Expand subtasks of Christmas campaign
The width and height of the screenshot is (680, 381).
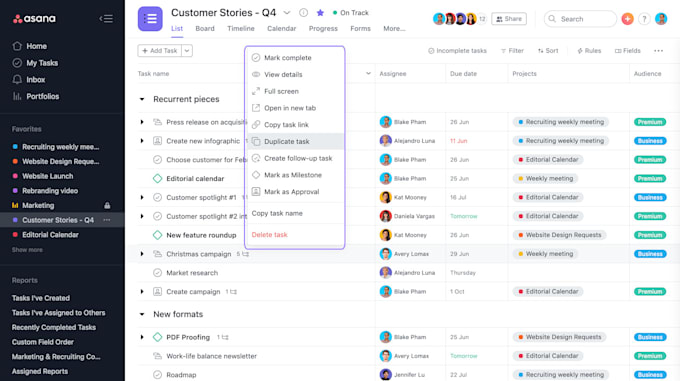pos(142,254)
